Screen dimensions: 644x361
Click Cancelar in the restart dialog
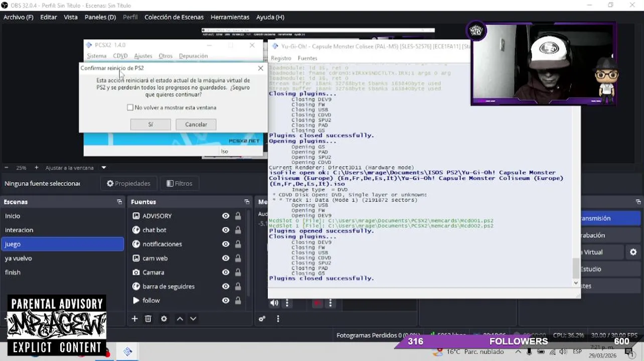pos(196,124)
